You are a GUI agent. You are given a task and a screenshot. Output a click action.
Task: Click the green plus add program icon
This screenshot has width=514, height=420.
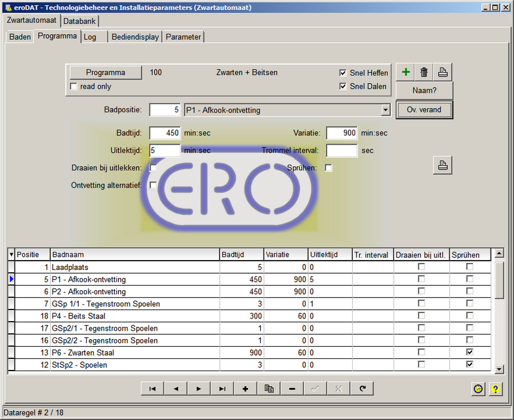[x=405, y=72]
